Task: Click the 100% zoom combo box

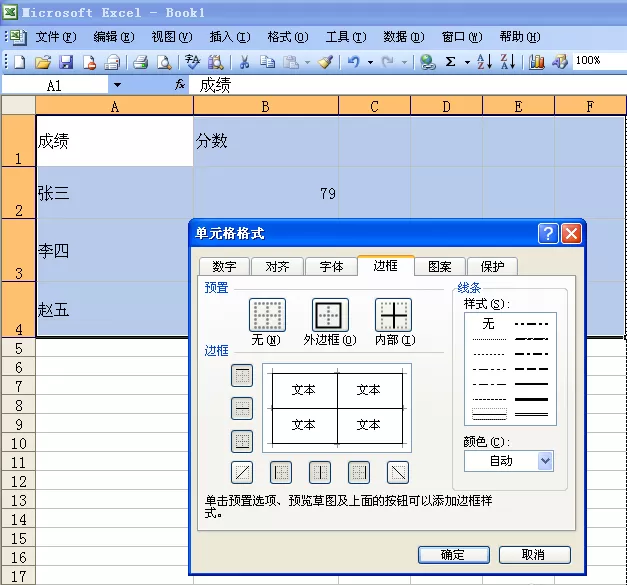Action: (599, 61)
